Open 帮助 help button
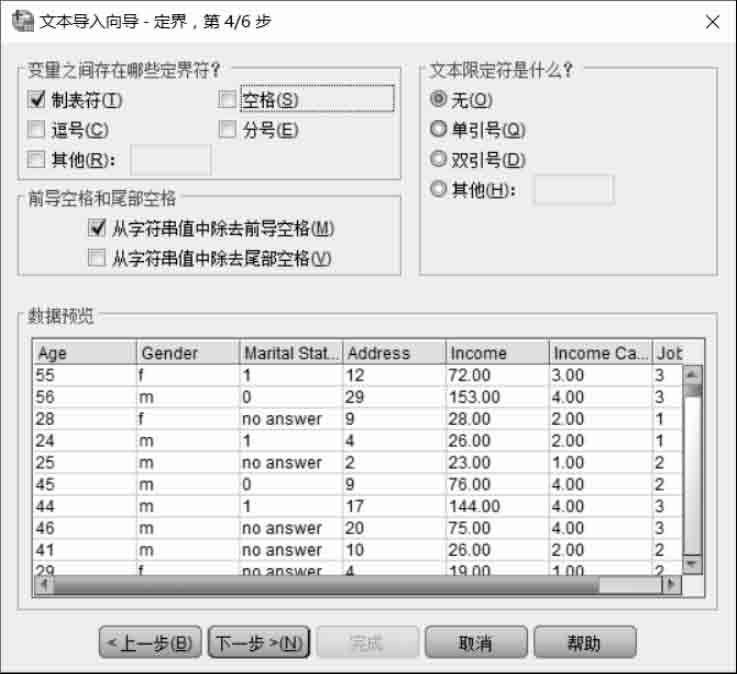 tap(585, 642)
